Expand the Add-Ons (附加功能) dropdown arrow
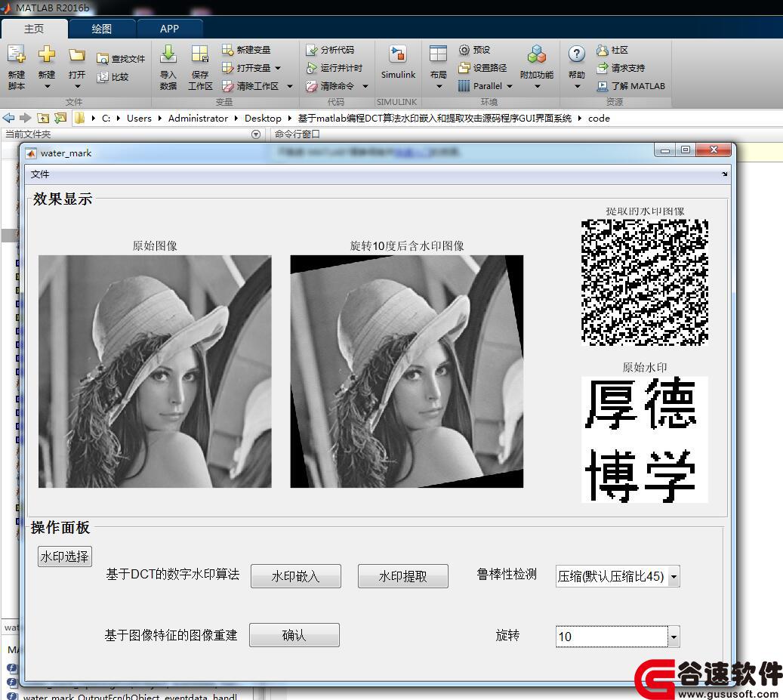 click(x=538, y=86)
